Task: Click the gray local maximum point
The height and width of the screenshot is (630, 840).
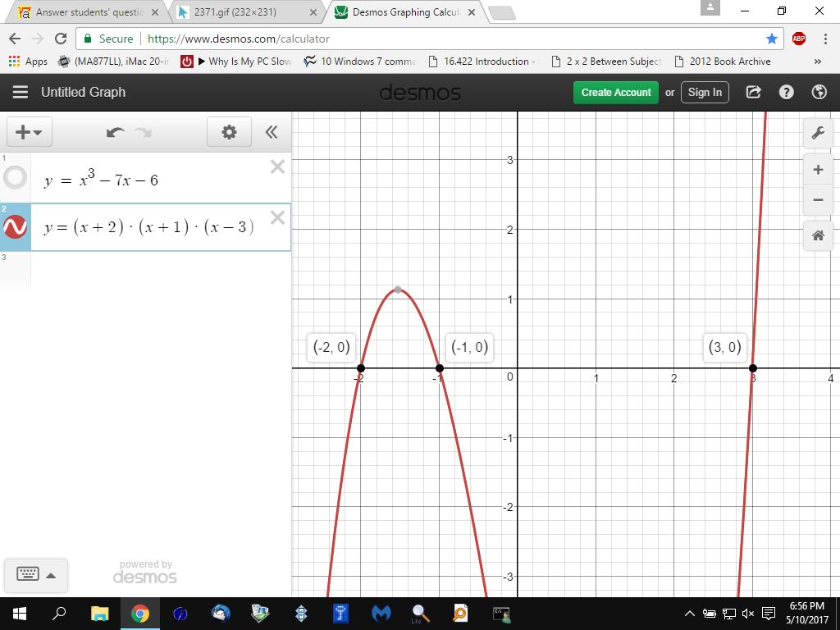Action: tap(398, 290)
